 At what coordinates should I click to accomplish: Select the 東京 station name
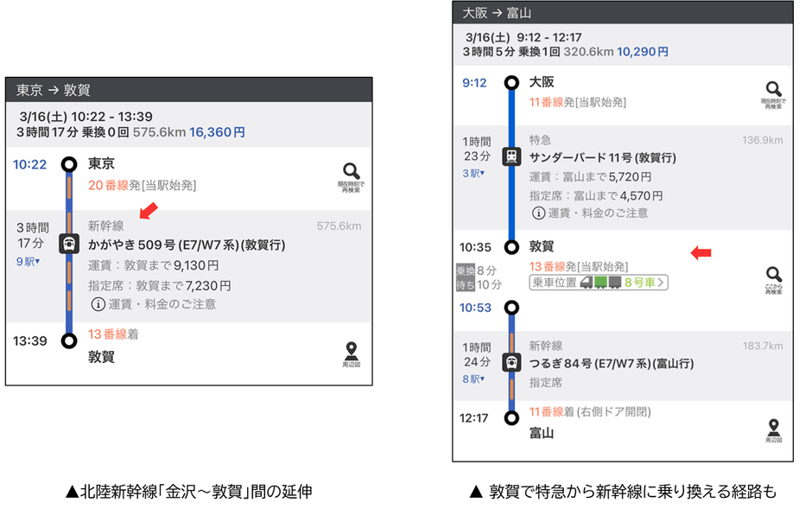[x=101, y=163]
